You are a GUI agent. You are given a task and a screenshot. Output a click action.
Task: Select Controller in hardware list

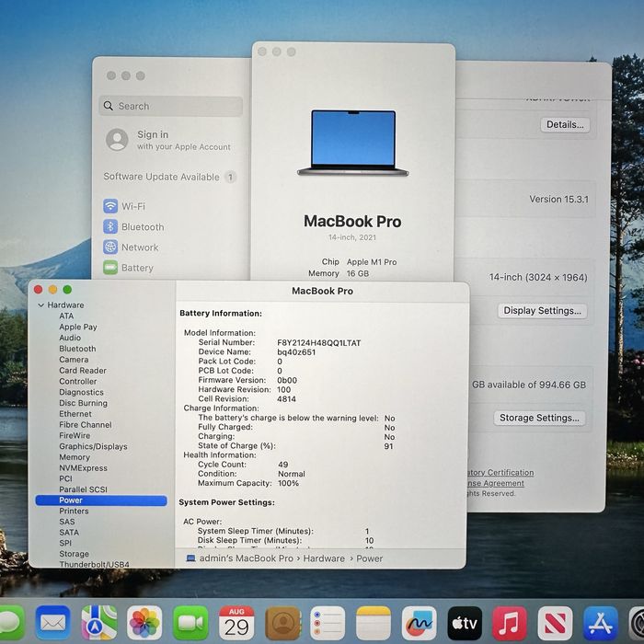(78, 381)
